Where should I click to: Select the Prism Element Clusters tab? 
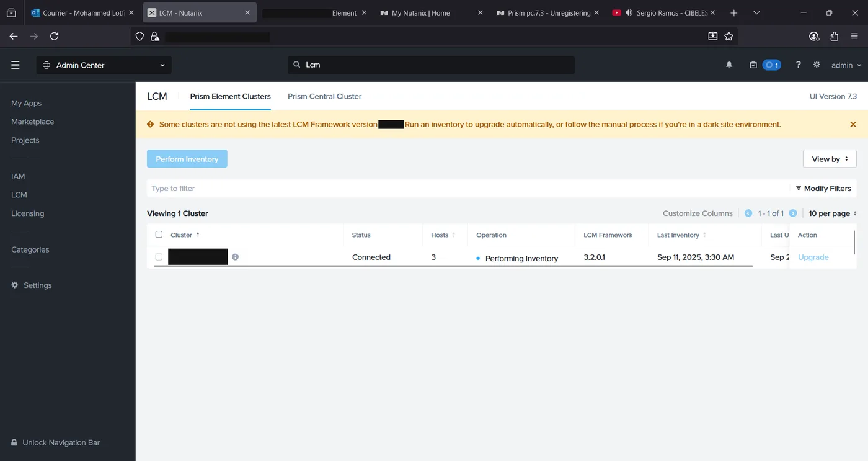click(x=230, y=96)
